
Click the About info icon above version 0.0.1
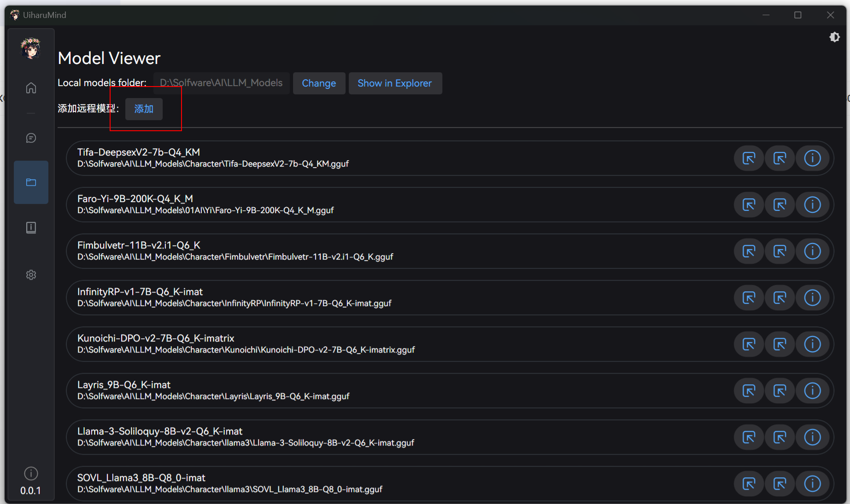coord(31,473)
